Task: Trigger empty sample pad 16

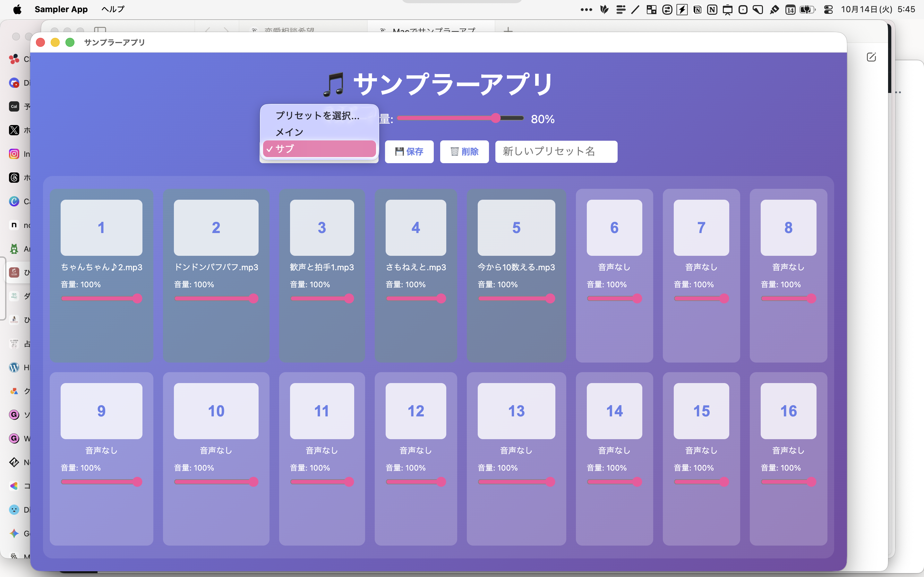Action: pyautogui.click(x=788, y=411)
